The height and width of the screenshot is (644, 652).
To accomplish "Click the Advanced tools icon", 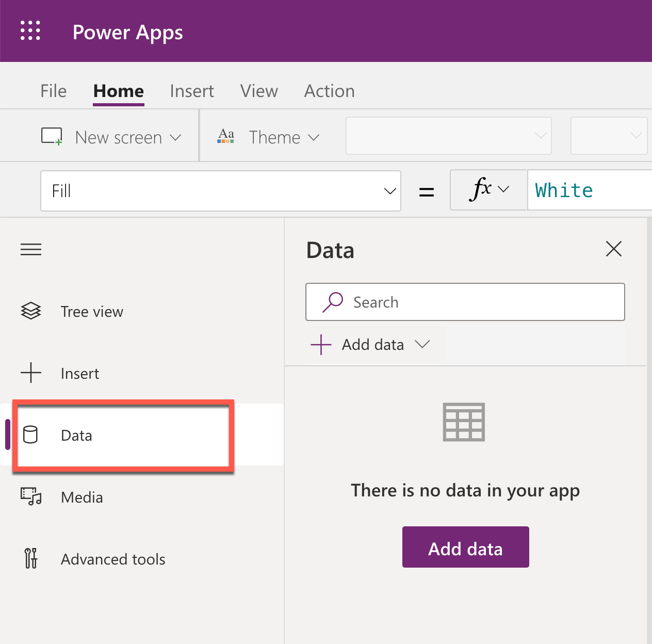I will 31,558.
